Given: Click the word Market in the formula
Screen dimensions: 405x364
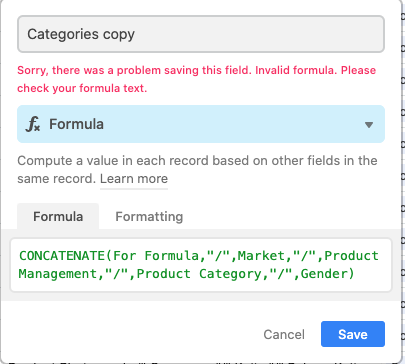Looking at the screenshot, I should coord(261,256).
